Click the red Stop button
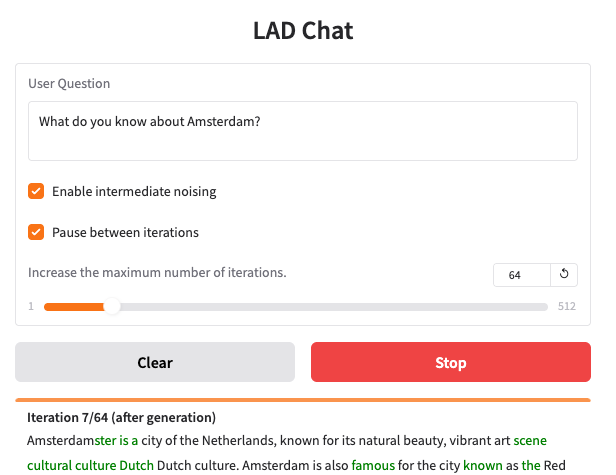616x475 pixels. [x=451, y=362]
